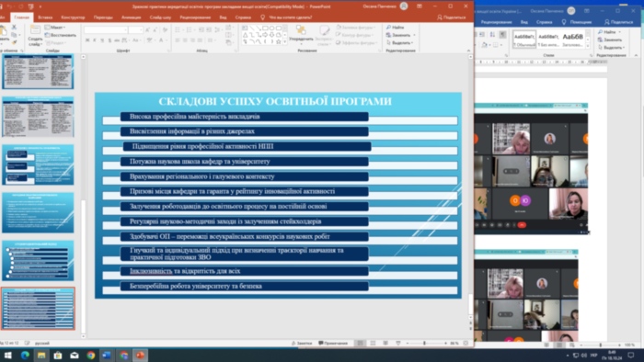644x362 pixels.
Task: Click the Copy icon in clipboard group
Action: coord(14,35)
